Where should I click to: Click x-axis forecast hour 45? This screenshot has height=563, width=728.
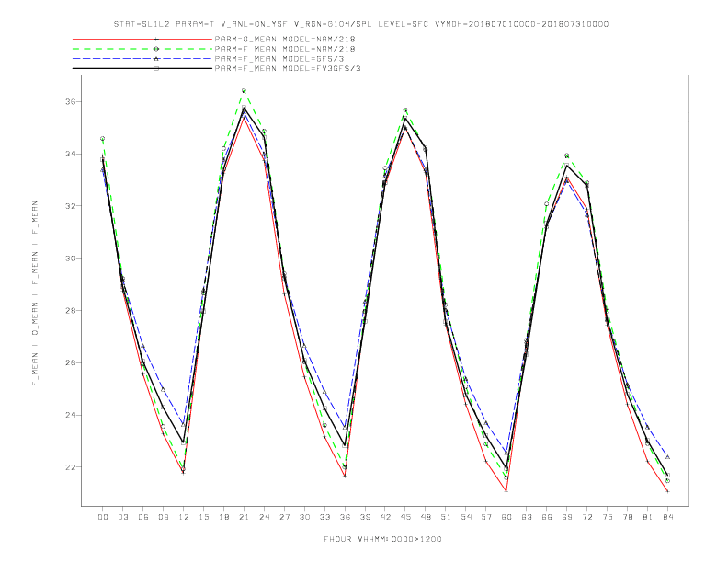405,517
